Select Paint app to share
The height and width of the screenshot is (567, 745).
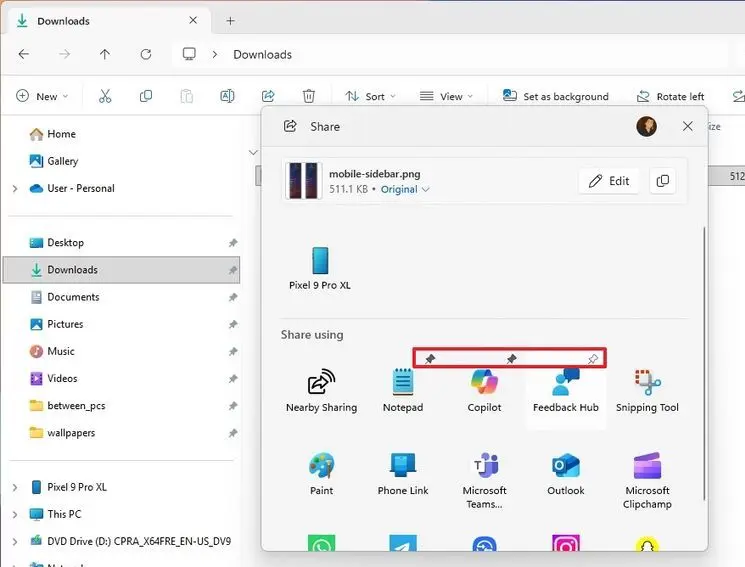tap(321, 473)
